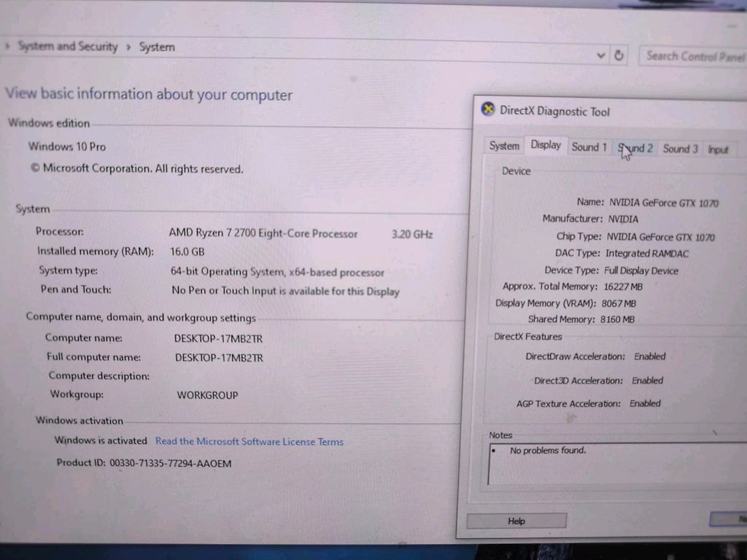Viewport: 747px width, 560px height.
Task: Click the Windows 10 Pro edition text
Action: pyautogui.click(x=66, y=146)
